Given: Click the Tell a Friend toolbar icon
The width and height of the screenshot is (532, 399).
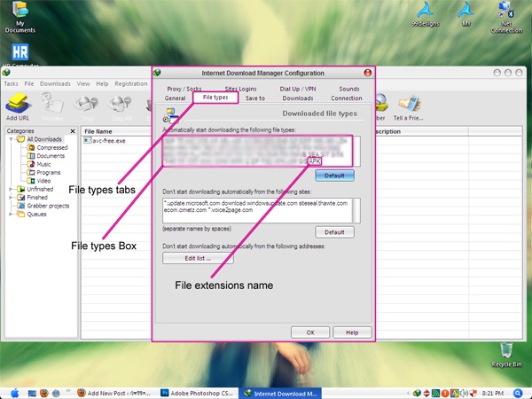Looking at the screenshot, I should coord(409,106).
